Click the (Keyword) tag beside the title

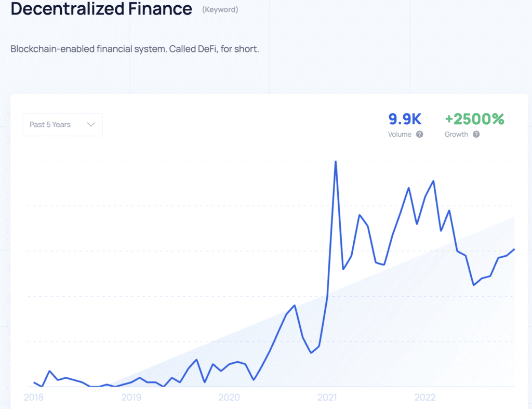pyautogui.click(x=220, y=9)
